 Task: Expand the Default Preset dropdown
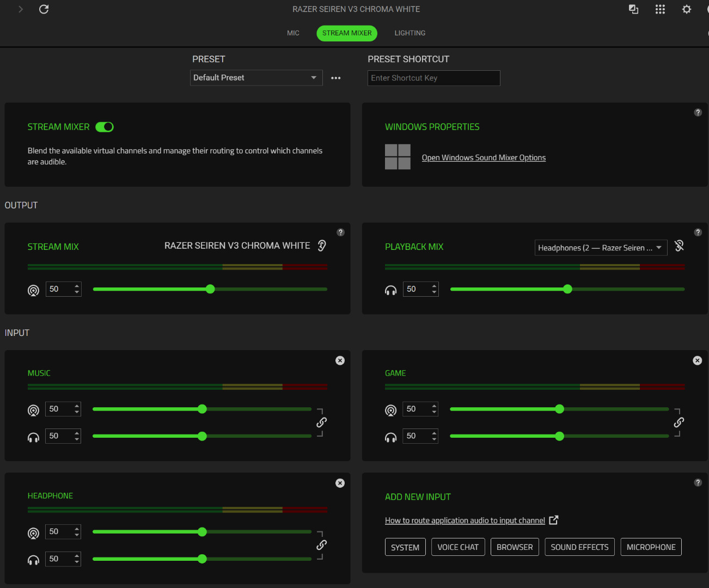point(256,78)
